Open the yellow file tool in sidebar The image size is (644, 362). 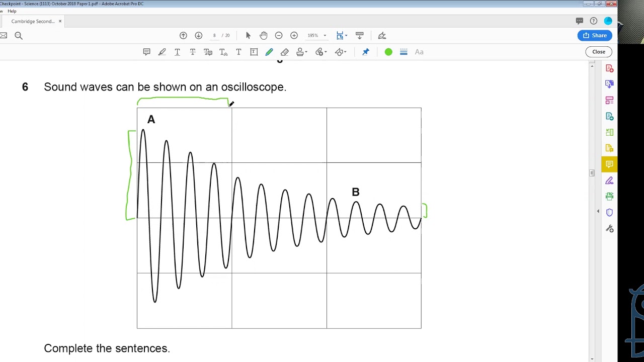click(609, 148)
